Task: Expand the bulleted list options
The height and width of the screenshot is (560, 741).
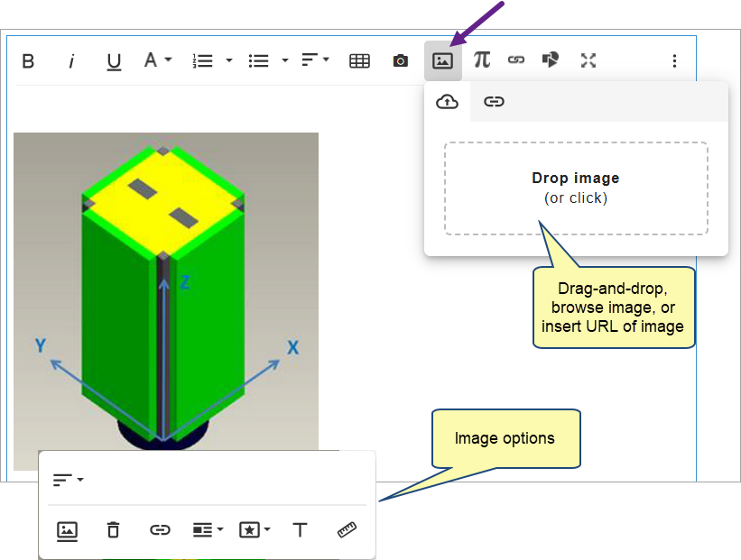Action: point(284,60)
